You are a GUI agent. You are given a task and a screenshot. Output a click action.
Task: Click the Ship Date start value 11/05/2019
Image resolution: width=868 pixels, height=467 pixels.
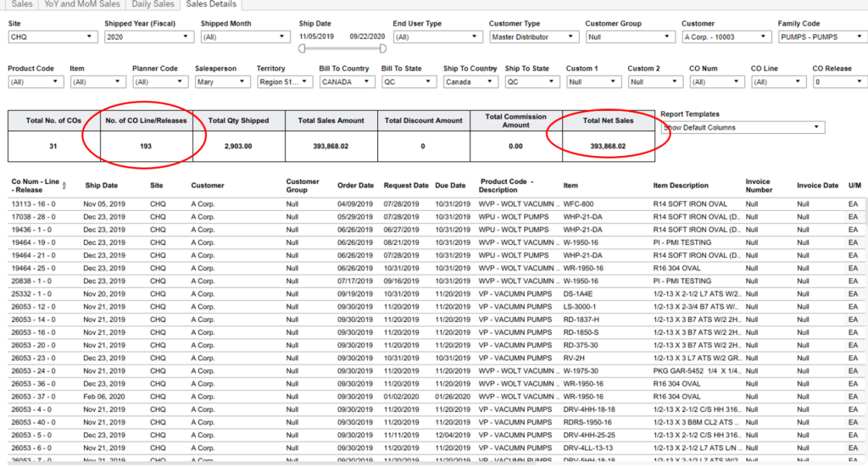(317, 36)
